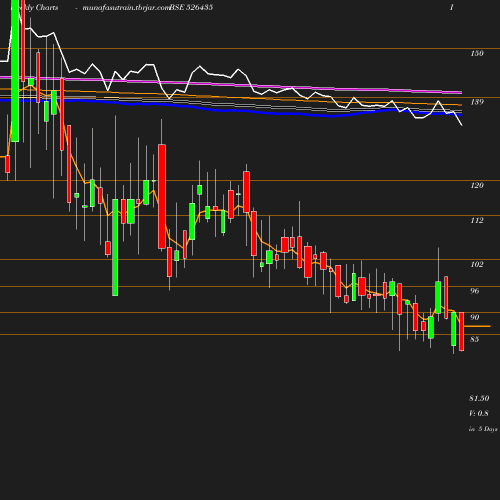Click the 139 price axis label
This screenshot has height=500, width=500.
477,102
